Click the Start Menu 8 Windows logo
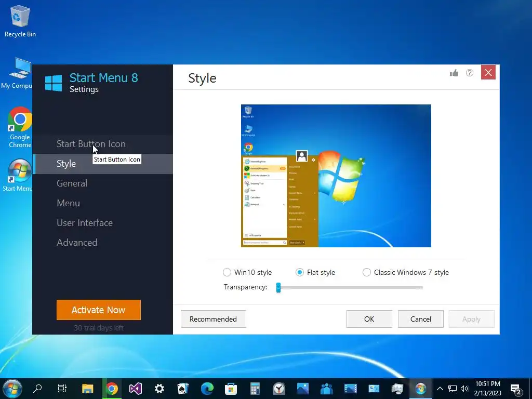The height and width of the screenshot is (399, 532). 54,83
